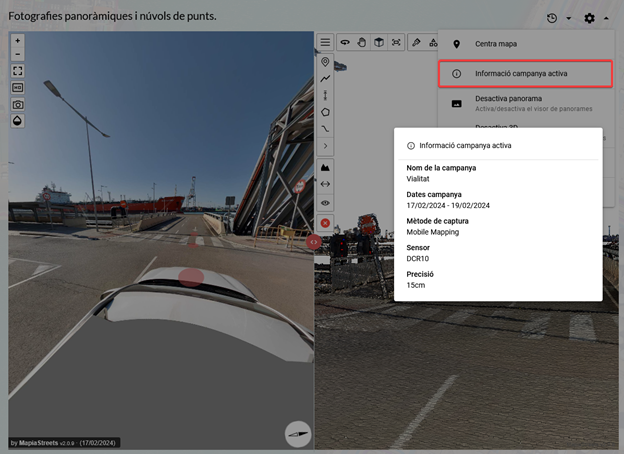This screenshot has width=624, height=454.
Task: Enter fullscreen mode in the panorama viewer
Action: click(18, 71)
